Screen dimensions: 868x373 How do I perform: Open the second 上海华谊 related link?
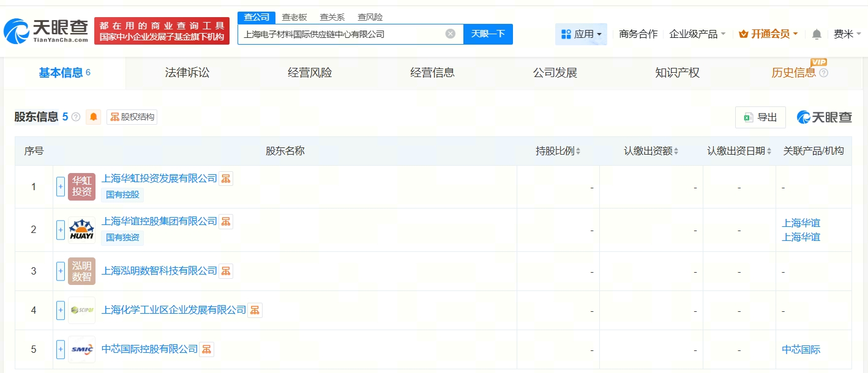[801, 237]
